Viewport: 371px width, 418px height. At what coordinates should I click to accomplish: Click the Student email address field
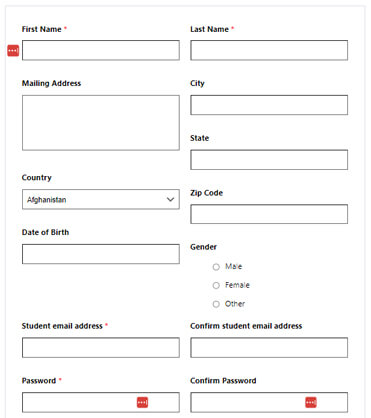click(x=101, y=348)
